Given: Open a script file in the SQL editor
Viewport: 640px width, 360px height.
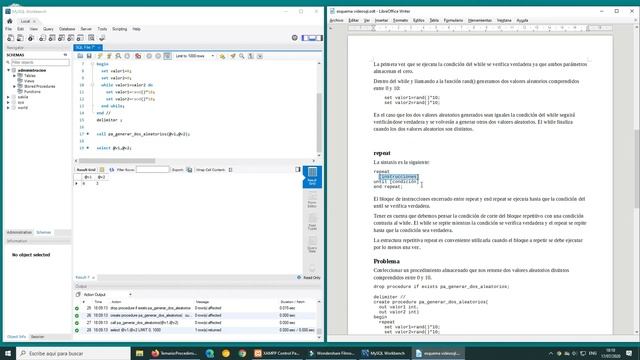Looking at the screenshot, I should point(80,56).
